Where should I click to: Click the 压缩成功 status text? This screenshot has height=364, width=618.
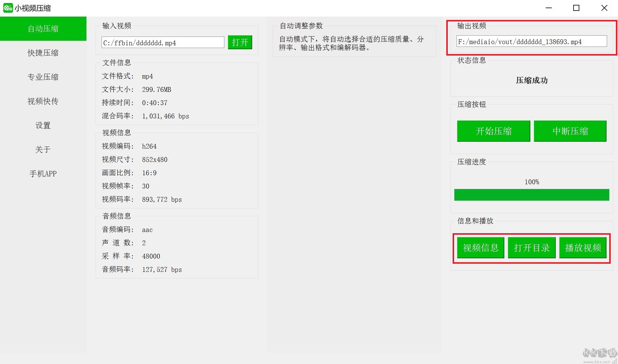pos(532,80)
